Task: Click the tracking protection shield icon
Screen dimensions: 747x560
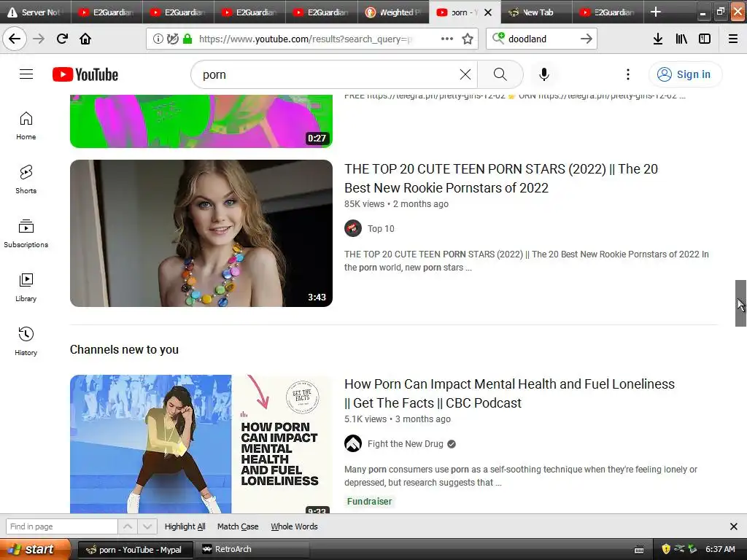Action: click(172, 39)
